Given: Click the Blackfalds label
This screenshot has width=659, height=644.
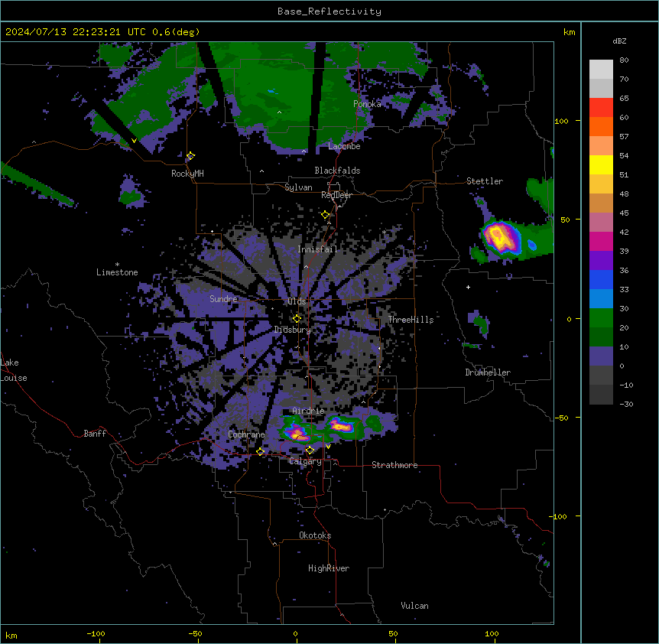Looking at the screenshot, I should [x=337, y=171].
